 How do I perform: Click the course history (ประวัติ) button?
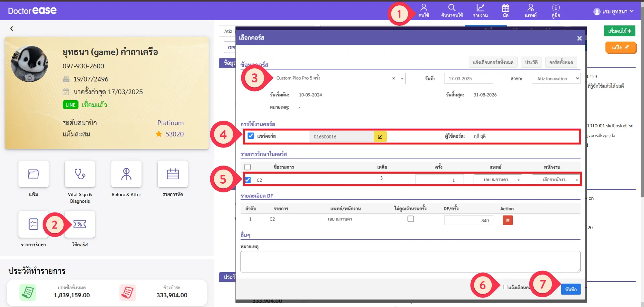coord(531,62)
